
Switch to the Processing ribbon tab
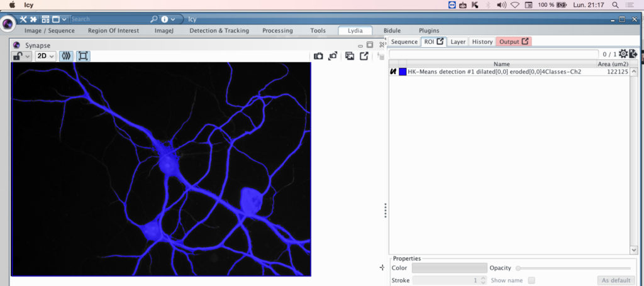pos(277,30)
